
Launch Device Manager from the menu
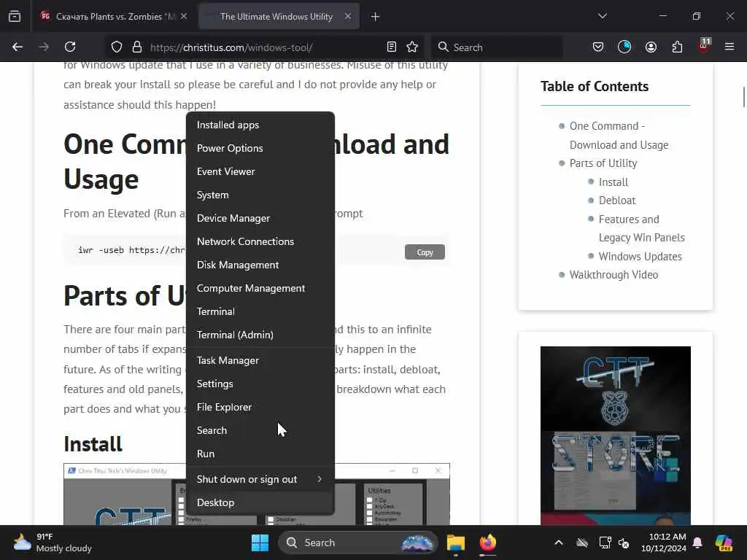click(260, 218)
